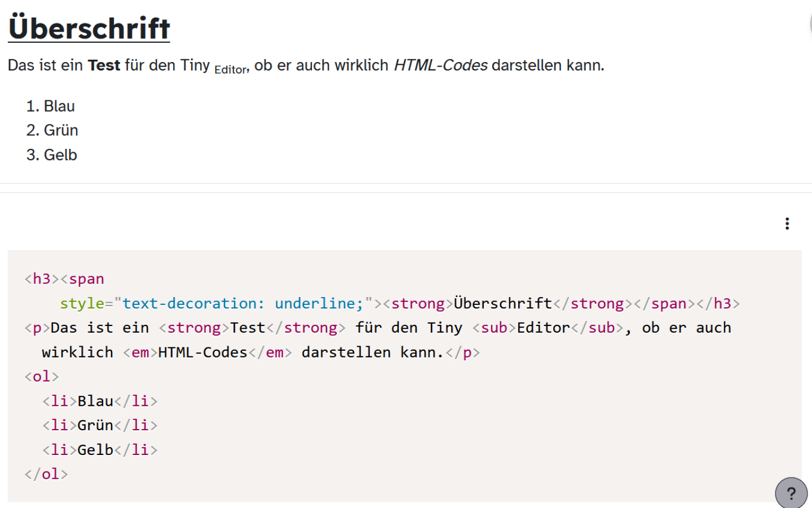This screenshot has width=812, height=508.
Task: Click the list item Gelb in rendered list
Action: click(x=62, y=154)
